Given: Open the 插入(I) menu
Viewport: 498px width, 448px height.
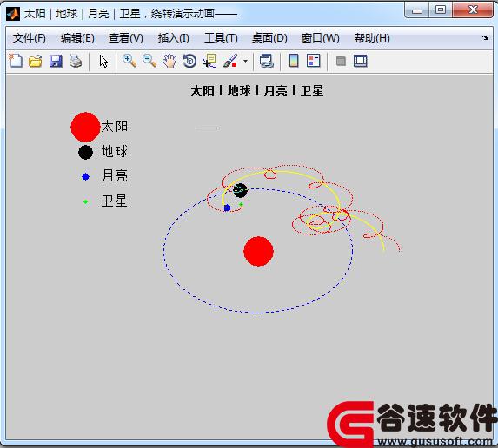Looking at the screenshot, I should (174, 38).
